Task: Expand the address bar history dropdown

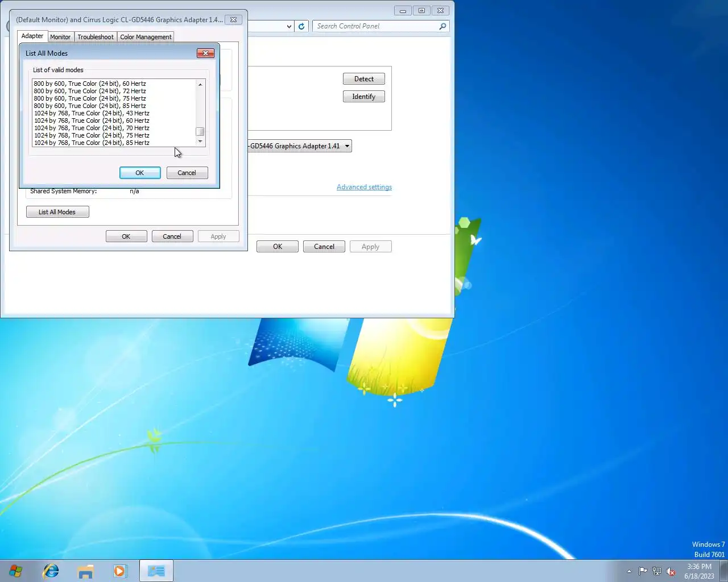Action: (289, 26)
